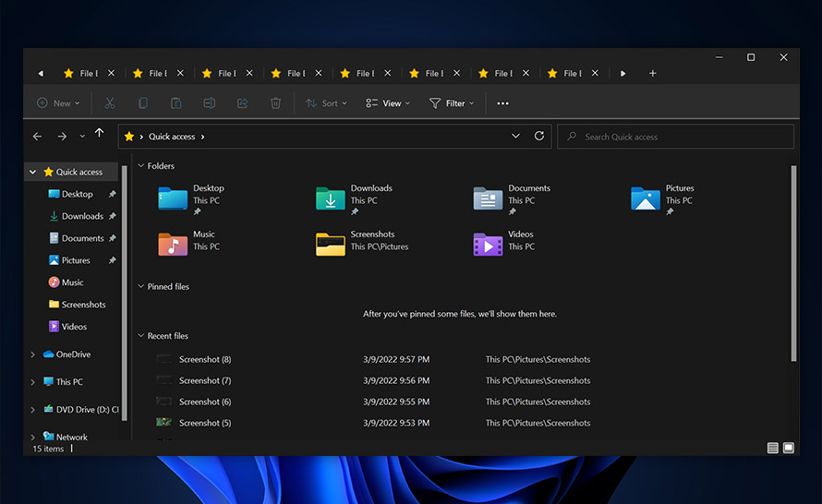
Task: Select Music in the sidebar
Action: tap(72, 282)
